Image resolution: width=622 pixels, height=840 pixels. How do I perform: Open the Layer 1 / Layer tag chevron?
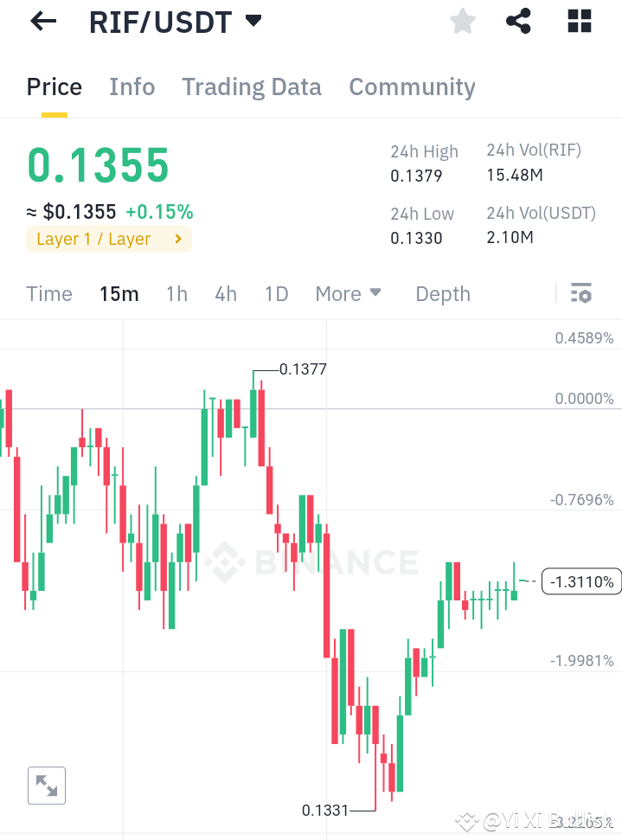tap(179, 239)
